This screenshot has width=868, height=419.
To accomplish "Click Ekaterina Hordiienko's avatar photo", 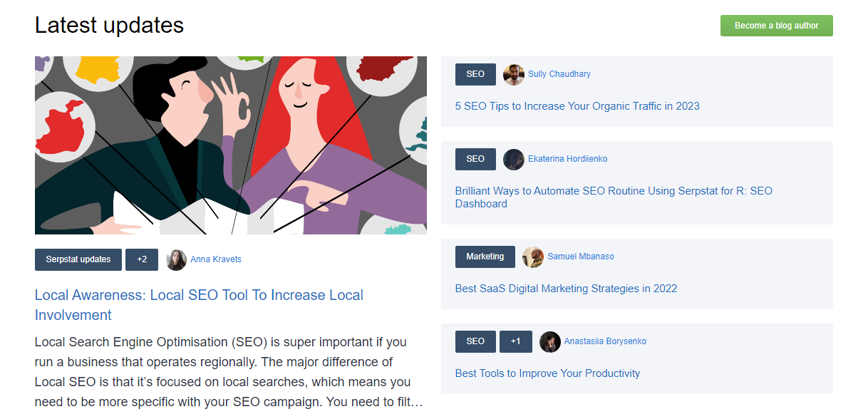I will click(514, 159).
